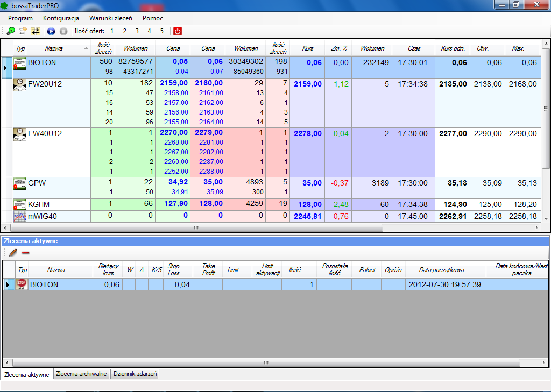Start quotes with blue play button
This screenshot has width=551, height=392.
point(51,31)
